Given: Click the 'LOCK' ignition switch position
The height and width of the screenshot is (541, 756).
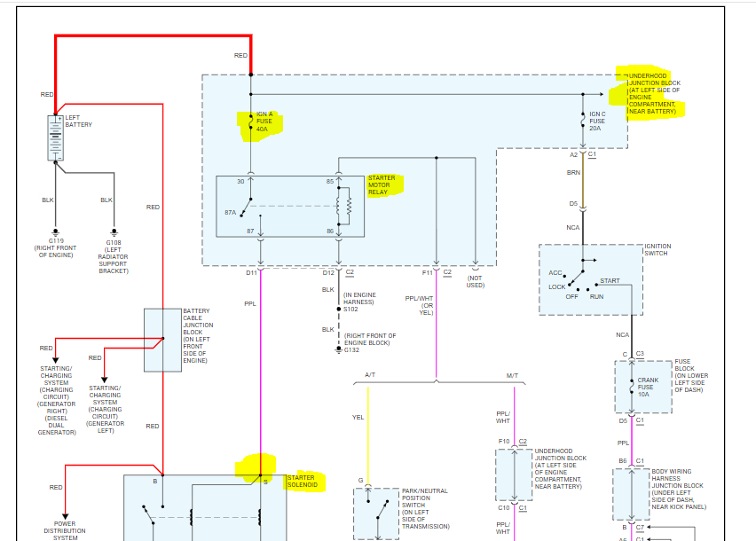Looking at the screenshot, I should click(x=556, y=286).
